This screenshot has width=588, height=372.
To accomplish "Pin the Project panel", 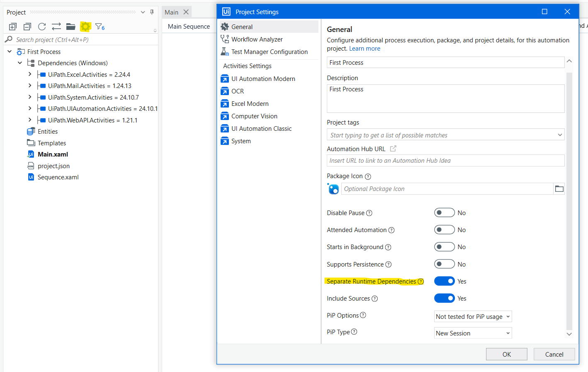I will pos(152,12).
